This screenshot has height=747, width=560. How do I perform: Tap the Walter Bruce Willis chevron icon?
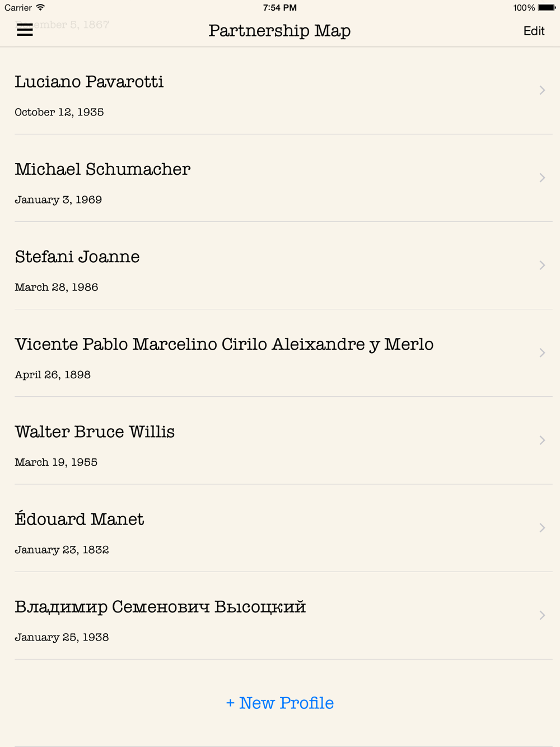542,440
